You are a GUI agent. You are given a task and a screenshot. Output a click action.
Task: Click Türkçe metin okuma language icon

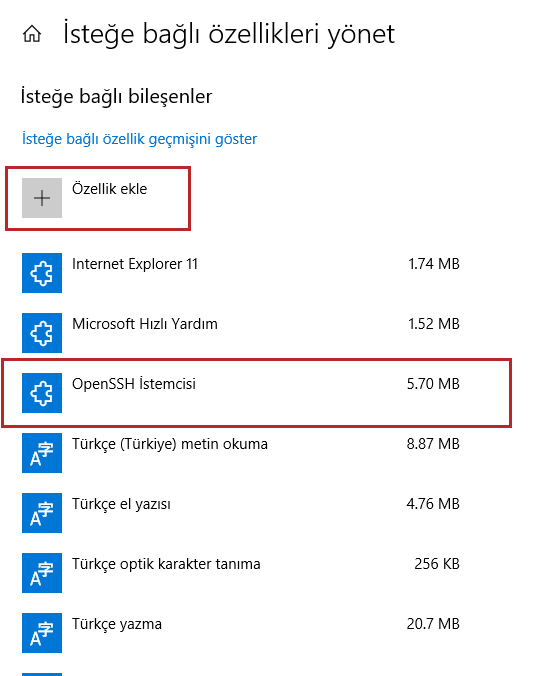[42, 453]
